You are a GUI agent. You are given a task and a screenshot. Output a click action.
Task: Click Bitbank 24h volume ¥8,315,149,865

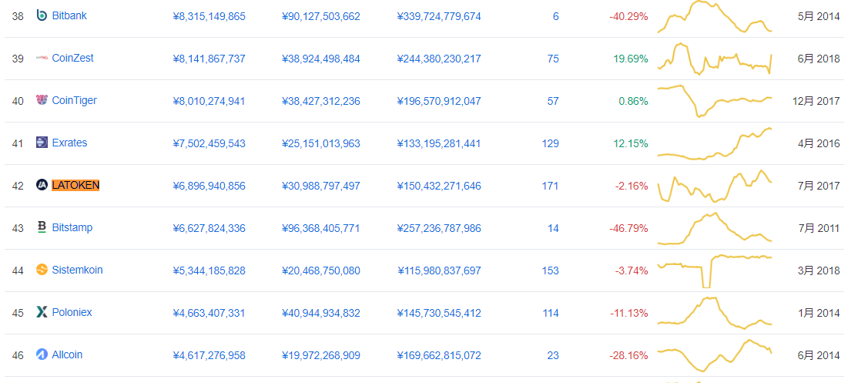click(209, 17)
